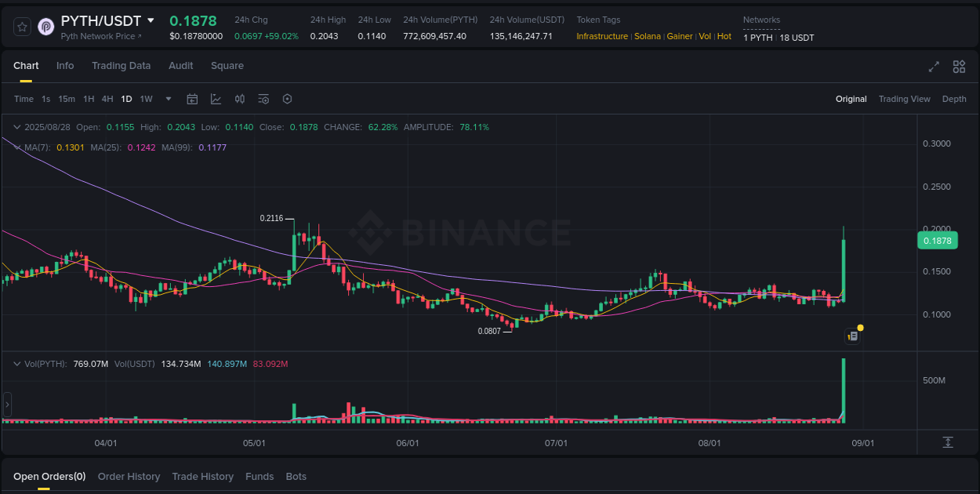Expand the chart to fullscreen
Image resolution: width=980 pixels, height=494 pixels.
[934, 67]
